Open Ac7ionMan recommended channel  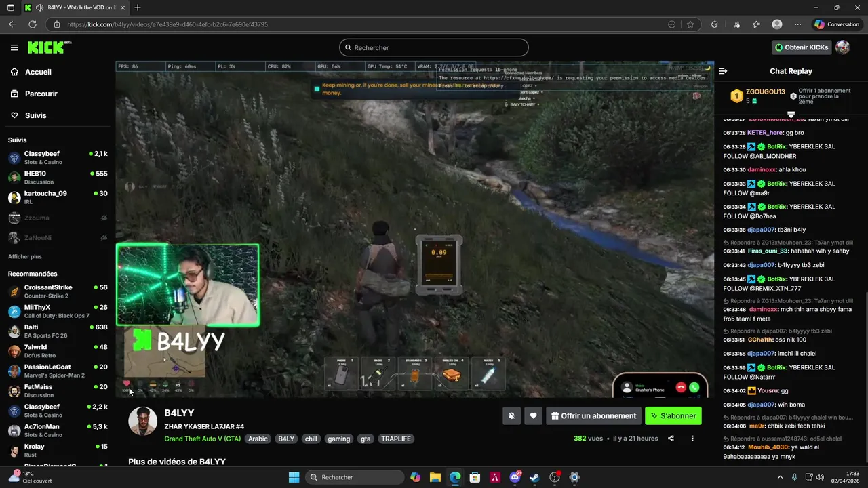[58, 430]
